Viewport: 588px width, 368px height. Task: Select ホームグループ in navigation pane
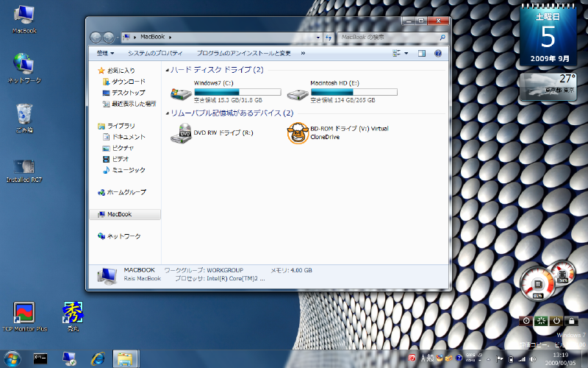(122, 192)
